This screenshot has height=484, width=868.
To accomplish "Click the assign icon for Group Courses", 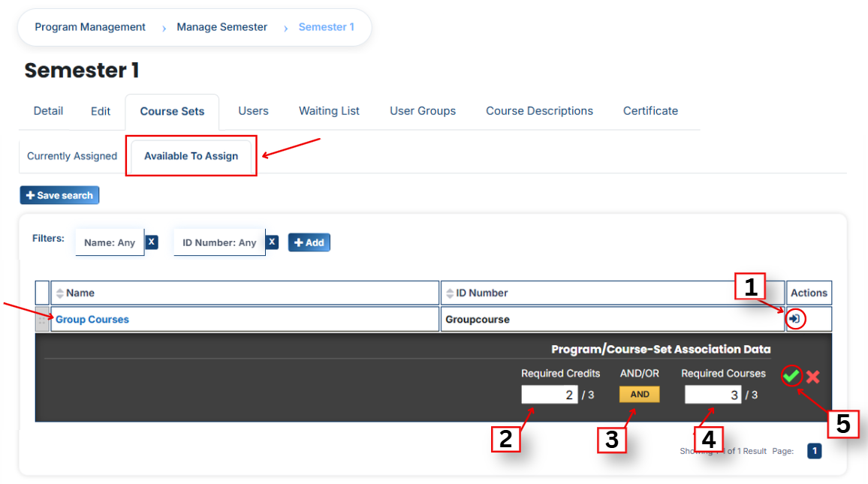I will click(795, 319).
